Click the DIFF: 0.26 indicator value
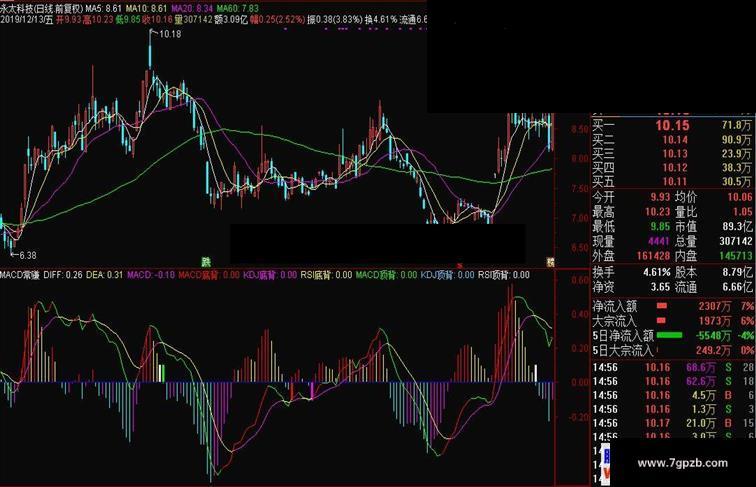The width and height of the screenshot is (756, 487). click(x=63, y=275)
